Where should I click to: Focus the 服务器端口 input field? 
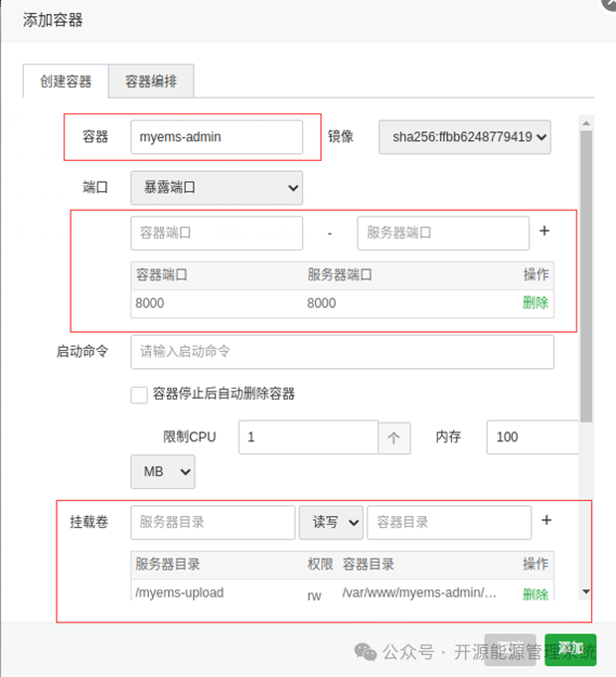coord(443,234)
